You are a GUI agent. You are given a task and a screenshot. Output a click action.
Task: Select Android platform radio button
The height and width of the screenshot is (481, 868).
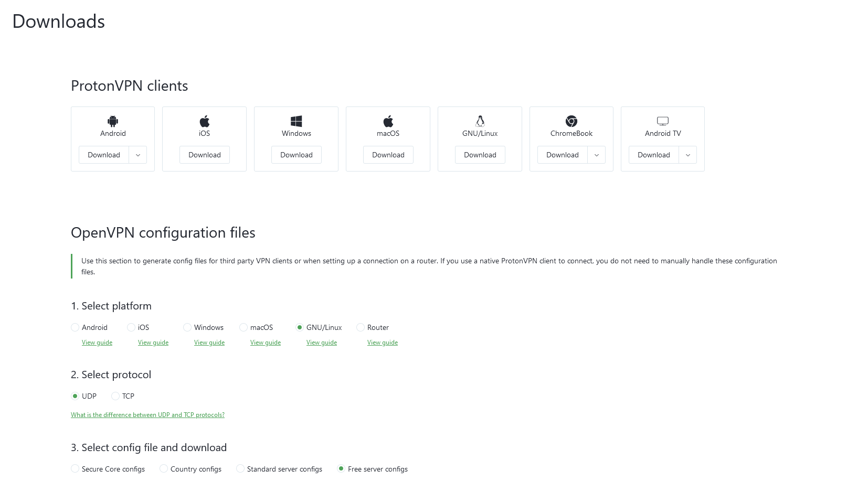point(75,327)
